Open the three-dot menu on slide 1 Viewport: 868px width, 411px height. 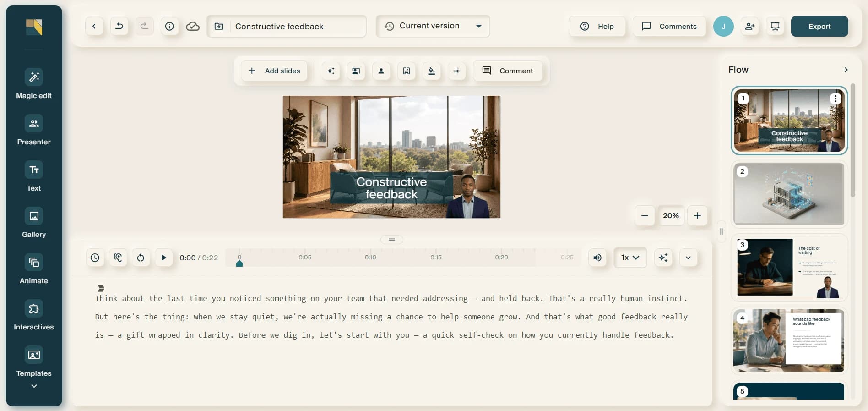[x=835, y=99]
